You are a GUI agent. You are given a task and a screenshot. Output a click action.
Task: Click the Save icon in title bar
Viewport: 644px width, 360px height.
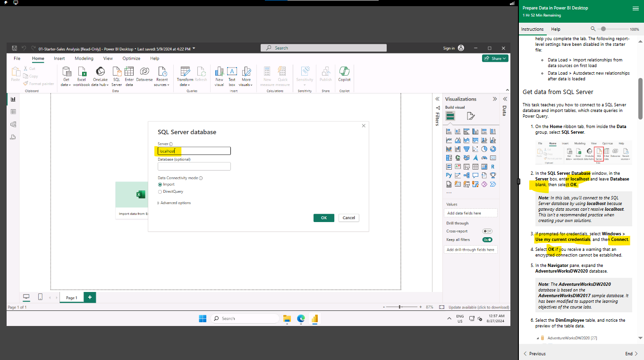tap(15, 48)
